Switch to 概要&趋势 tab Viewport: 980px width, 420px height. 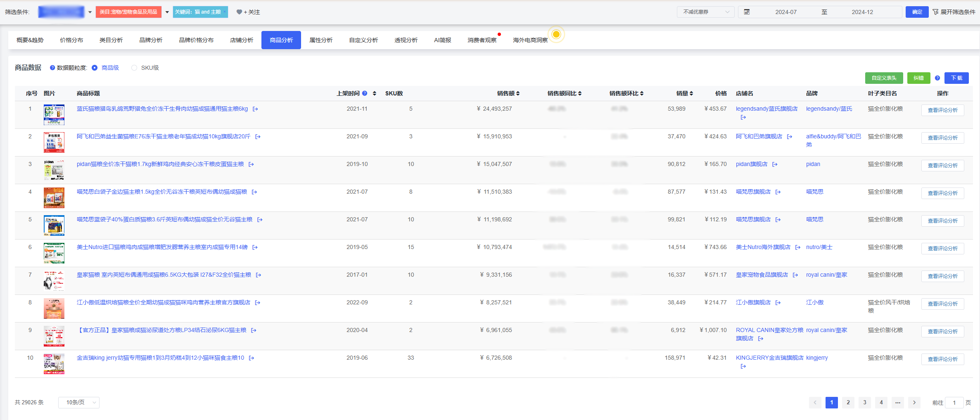point(30,40)
